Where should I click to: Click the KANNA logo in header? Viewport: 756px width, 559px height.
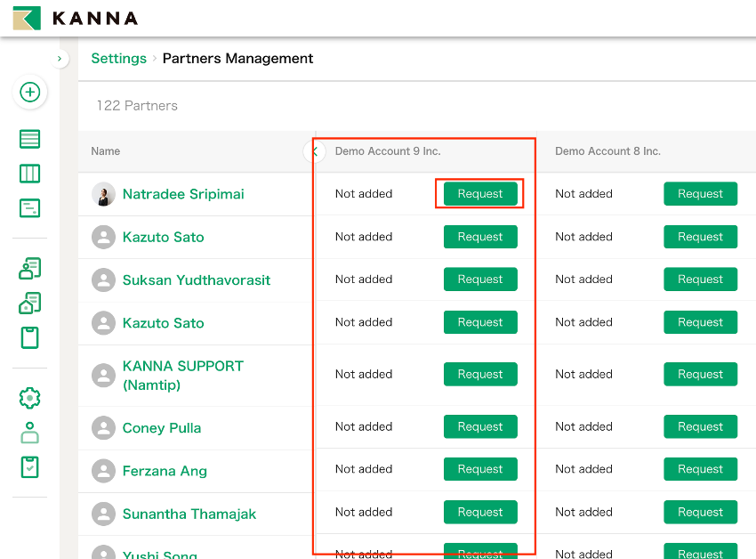[x=76, y=18]
